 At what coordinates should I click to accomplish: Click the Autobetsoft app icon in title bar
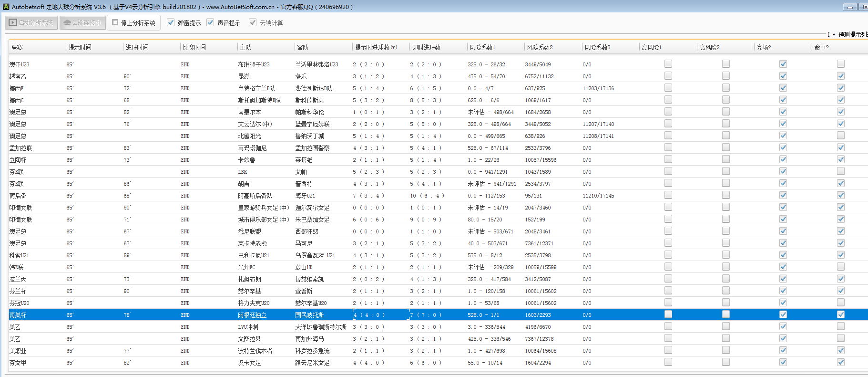click(x=6, y=7)
